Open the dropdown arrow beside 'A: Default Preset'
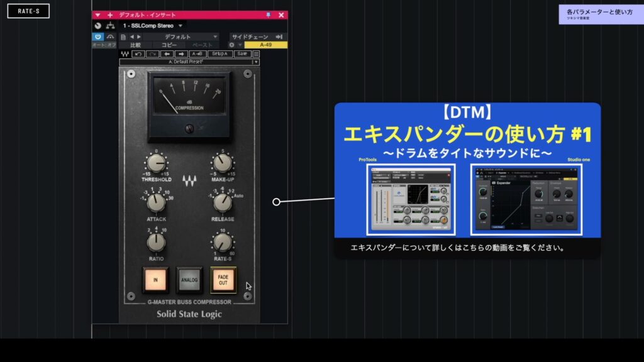The width and height of the screenshot is (644, 362). click(x=256, y=62)
